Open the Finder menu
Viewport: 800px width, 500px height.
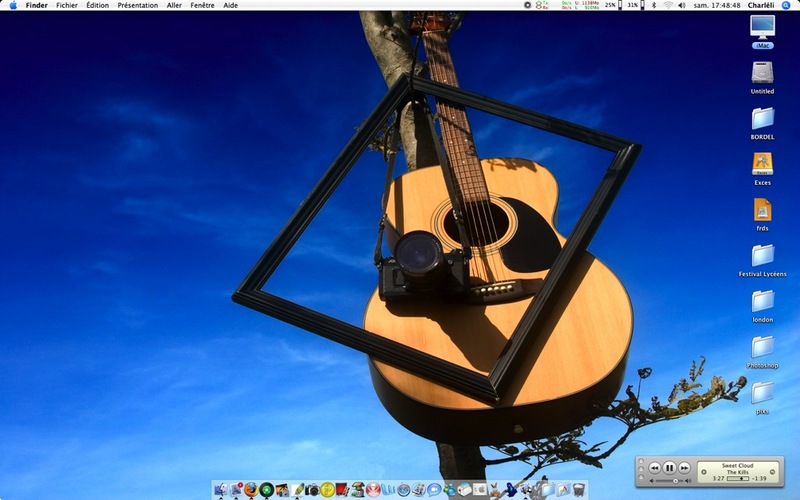(37, 5)
